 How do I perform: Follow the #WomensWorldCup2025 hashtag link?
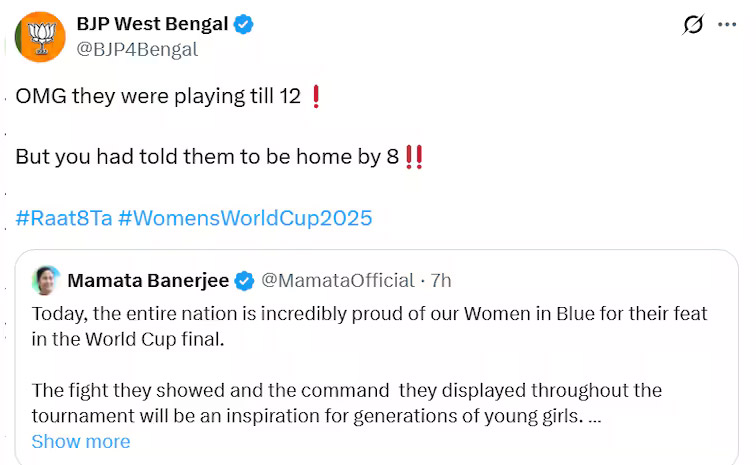(x=245, y=218)
